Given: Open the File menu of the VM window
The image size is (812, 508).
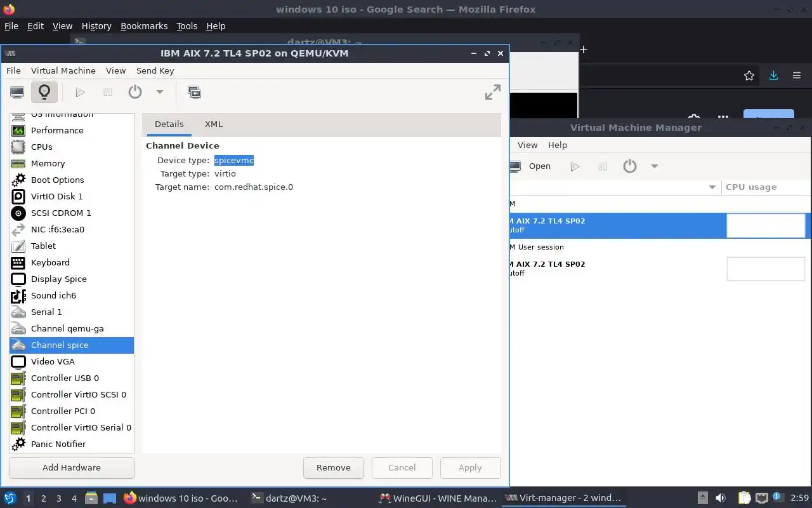Looking at the screenshot, I should coord(13,70).
